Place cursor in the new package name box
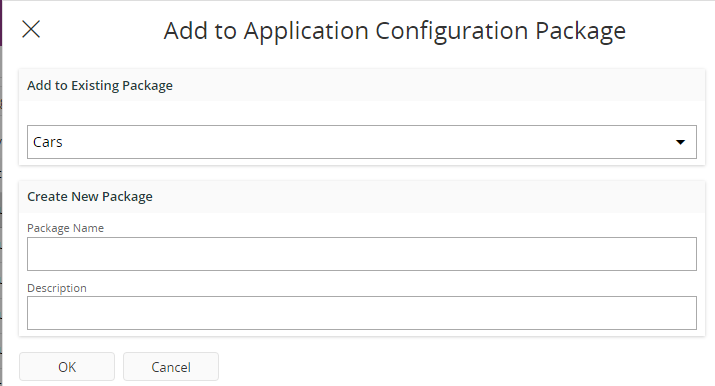The width and height of the screenshot is (715, 386). [x=362, y=254]
